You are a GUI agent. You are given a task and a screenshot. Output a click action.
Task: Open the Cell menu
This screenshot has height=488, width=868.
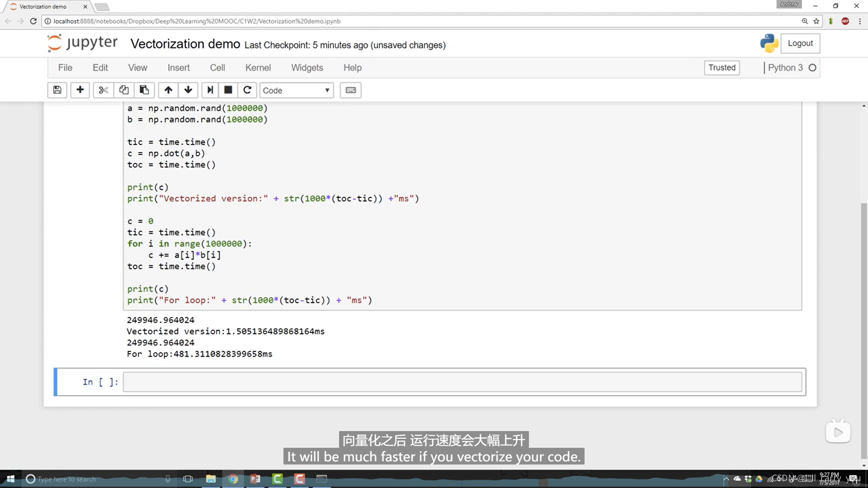[x=217, y=67]
